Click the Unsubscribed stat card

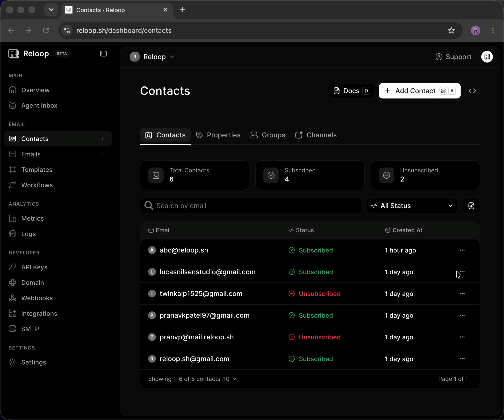[x=425, y=175]
